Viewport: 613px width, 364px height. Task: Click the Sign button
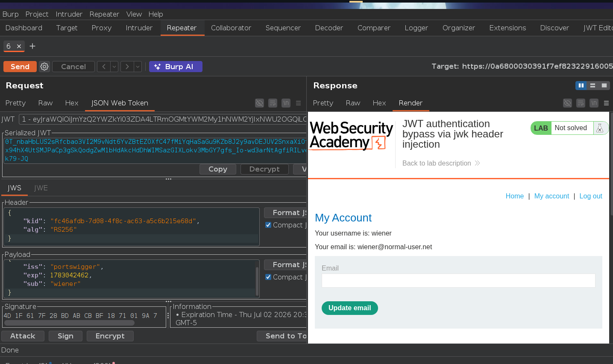pos(65,336)
